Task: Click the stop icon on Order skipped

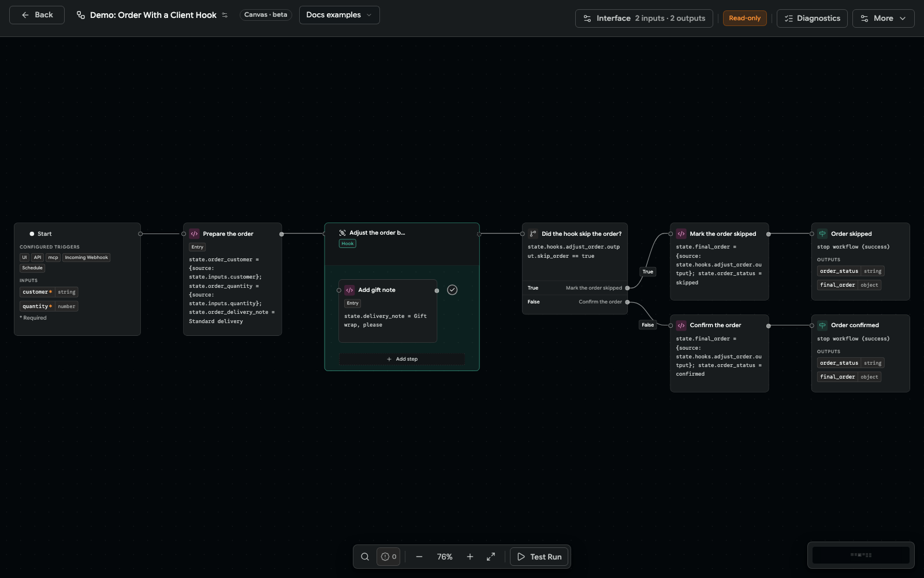Action: (x=822, y=234)
